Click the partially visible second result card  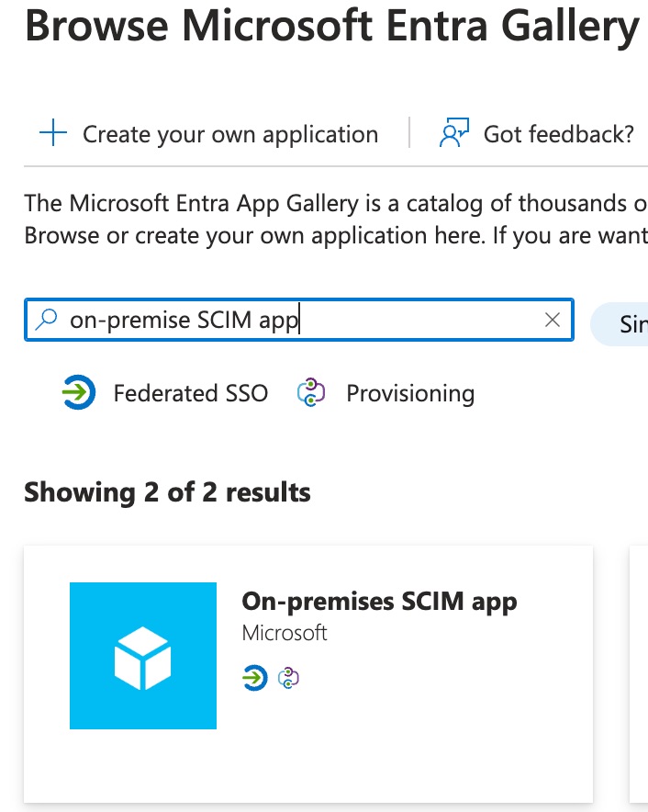(639, 671)
